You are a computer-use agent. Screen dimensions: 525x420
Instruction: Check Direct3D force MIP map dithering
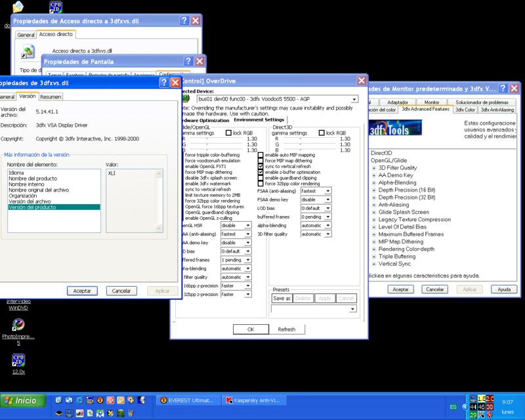pos(261,161)
